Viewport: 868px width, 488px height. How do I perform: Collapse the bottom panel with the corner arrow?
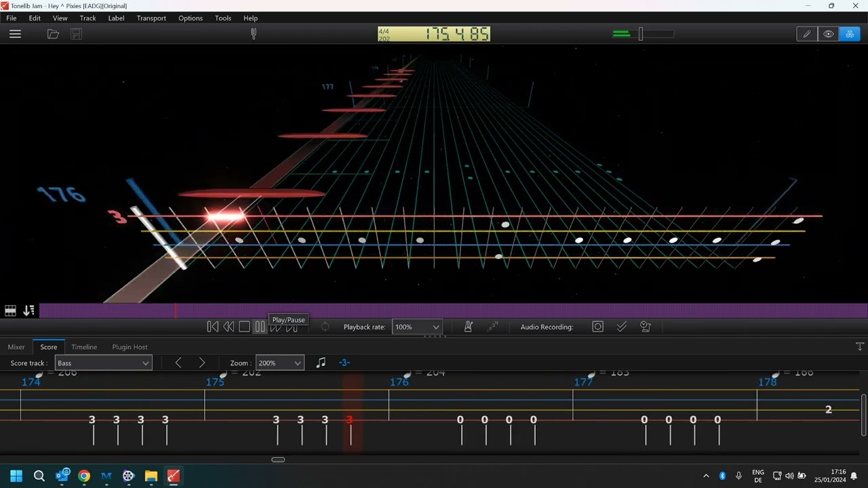click(x=860, y=347)
